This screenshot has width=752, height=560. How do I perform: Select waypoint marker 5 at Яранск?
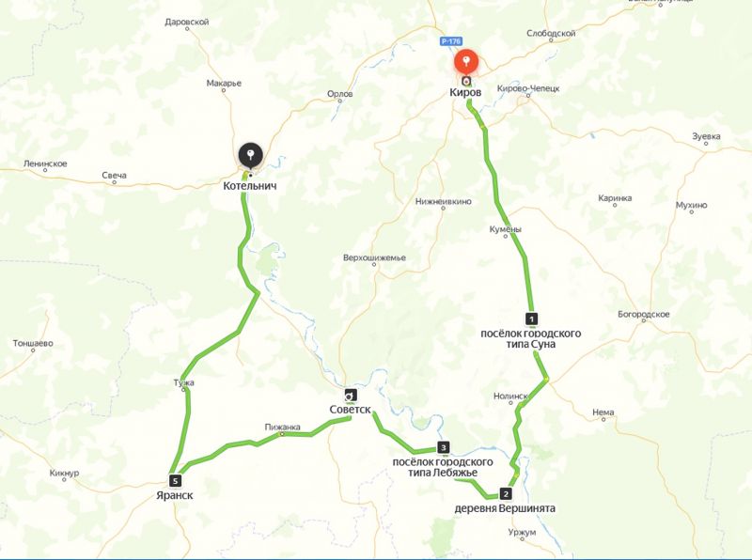coord(175,480)
